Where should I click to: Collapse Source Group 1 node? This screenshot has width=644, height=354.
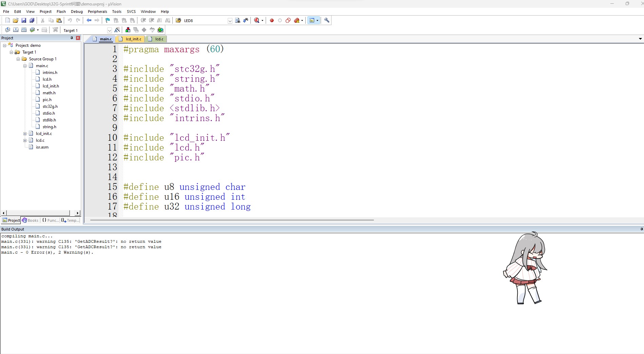[18, 59]
